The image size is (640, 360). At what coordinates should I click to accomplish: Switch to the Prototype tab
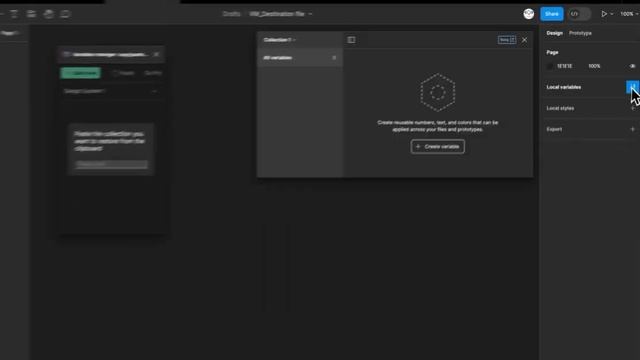click(x=580, y=33)
